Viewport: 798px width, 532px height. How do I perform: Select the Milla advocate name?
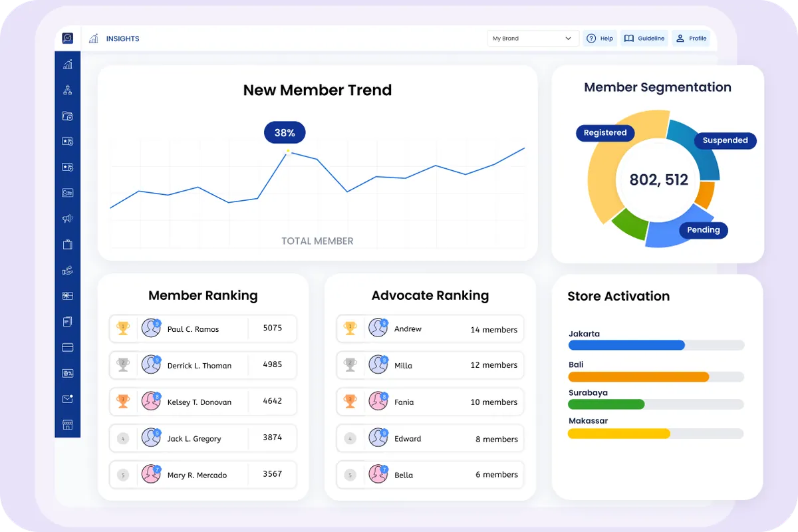tap(404, 366)
